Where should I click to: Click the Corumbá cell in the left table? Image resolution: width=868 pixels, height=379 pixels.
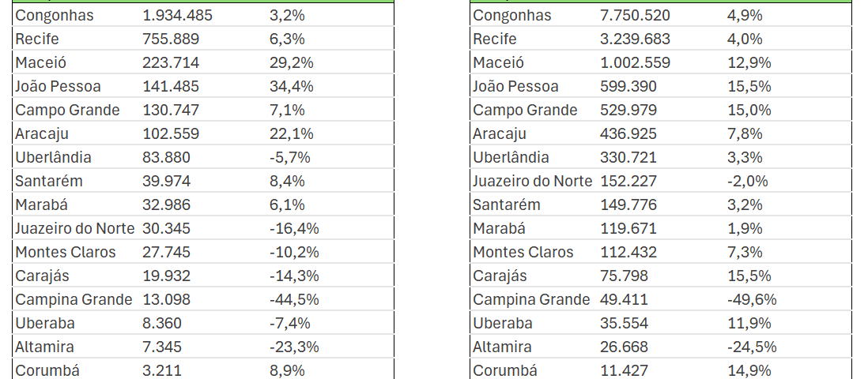pos(47,370)
